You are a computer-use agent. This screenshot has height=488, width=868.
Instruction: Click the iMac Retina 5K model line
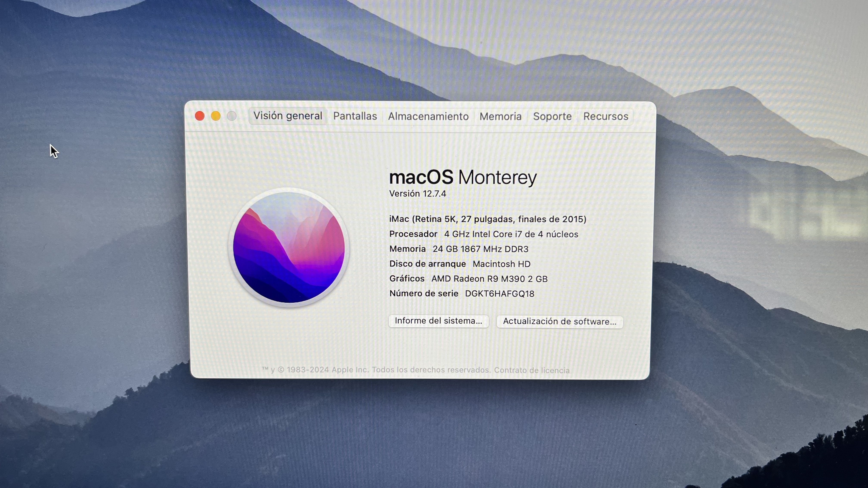pos(488,219)
